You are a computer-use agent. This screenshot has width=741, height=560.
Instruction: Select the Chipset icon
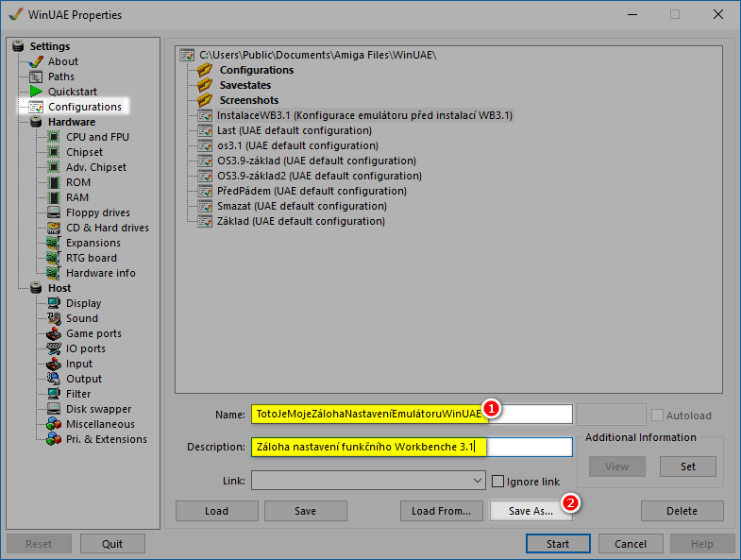(x=54, y=152)
